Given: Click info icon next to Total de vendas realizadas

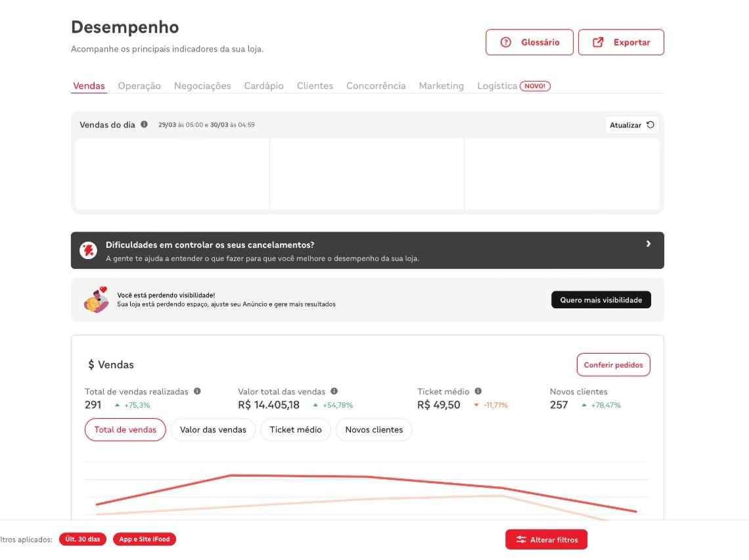Looking at the screenshot, I should point(197,391).
